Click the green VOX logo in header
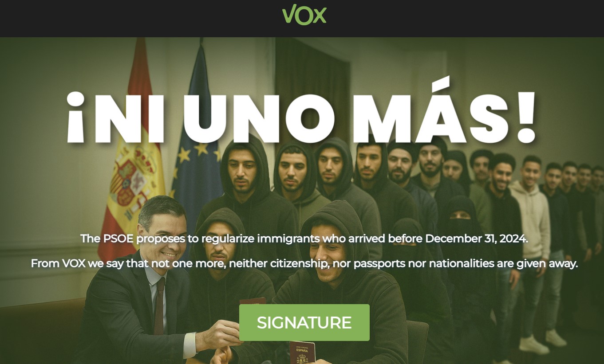This screenshot has width=604, height=364. coord(304,14)
